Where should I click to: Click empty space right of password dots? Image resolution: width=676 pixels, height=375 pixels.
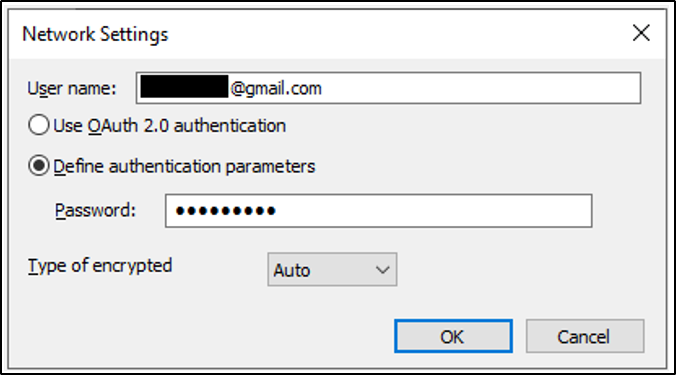pyautogui.click(x=431, y=211)
